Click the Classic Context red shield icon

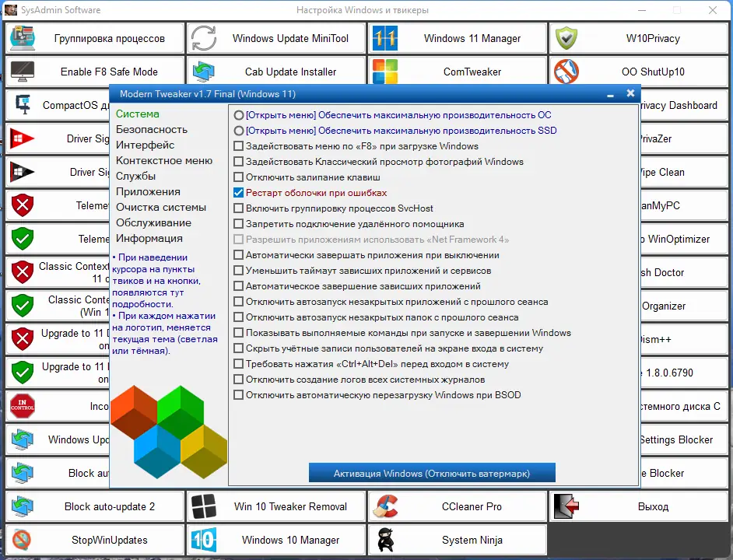click(23, 272)
